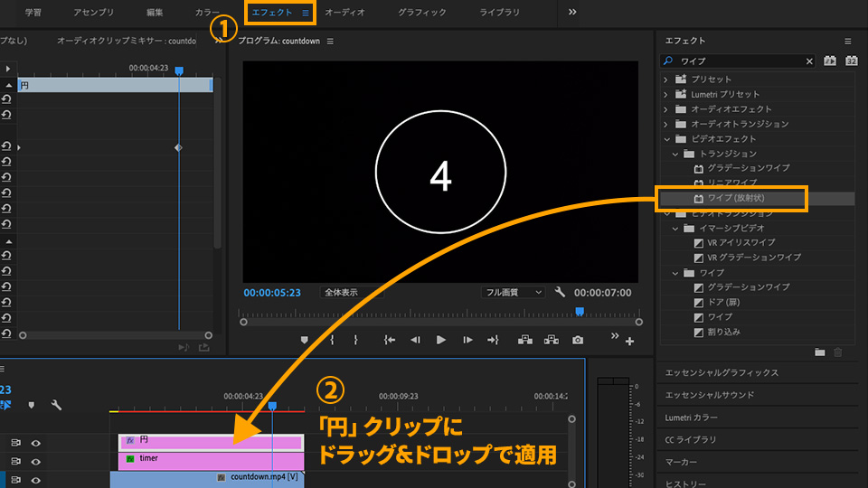Screen dimensions: 868x488
Task: Add a marker in the timeline
Action: (x=32, y=405)
